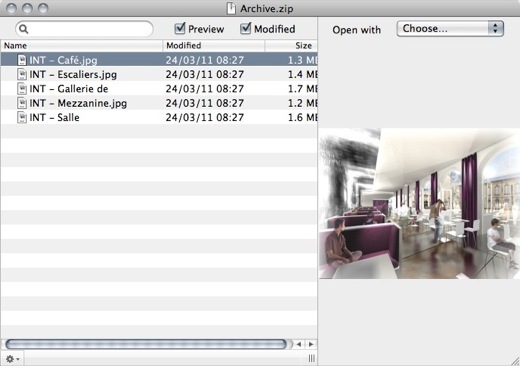Click the JPEG icon of INT – Café.jpg

pos(22,60)
